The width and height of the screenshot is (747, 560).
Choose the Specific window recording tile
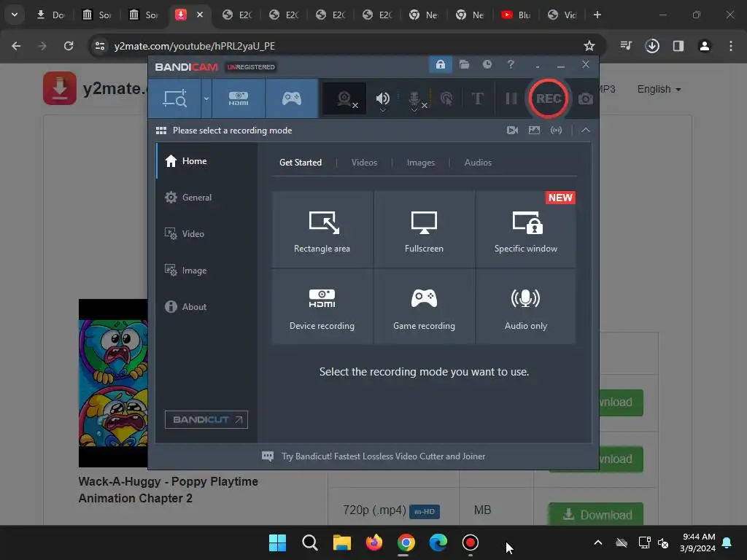525,230
